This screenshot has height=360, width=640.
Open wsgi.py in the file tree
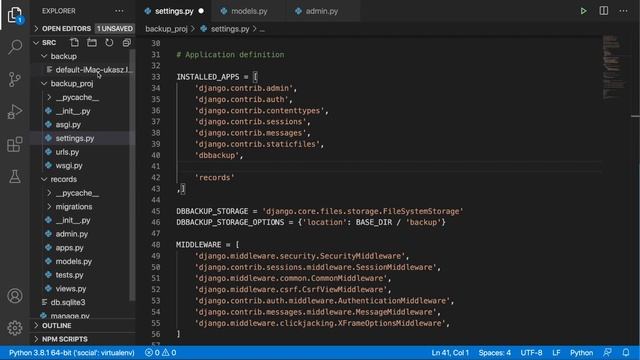pyautogui.click(x=69, y=166)
